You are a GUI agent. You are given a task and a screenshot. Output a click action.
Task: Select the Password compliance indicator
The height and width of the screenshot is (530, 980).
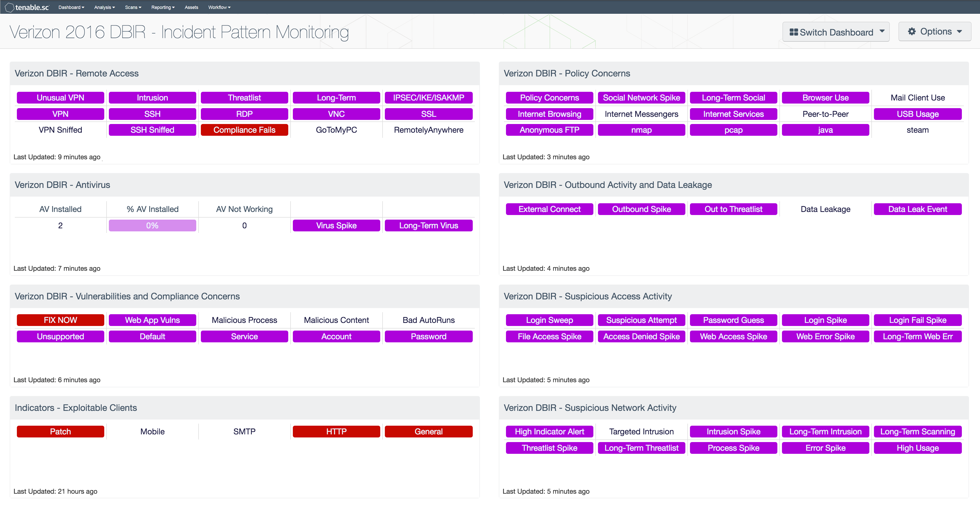[x=429, y=336]
